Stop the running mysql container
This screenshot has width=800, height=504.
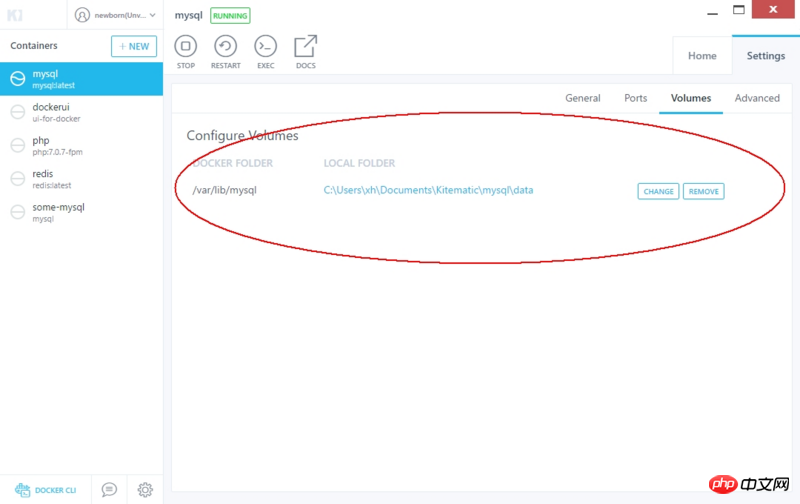(186, 52)
